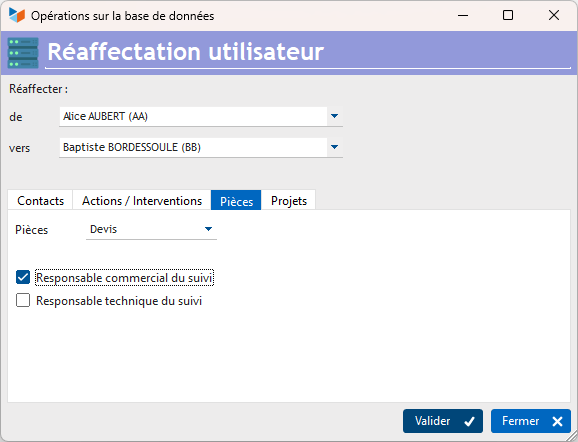Click the checkmark icon on Valider
This screenshot has height=442, width=578.
coord(469,421)
